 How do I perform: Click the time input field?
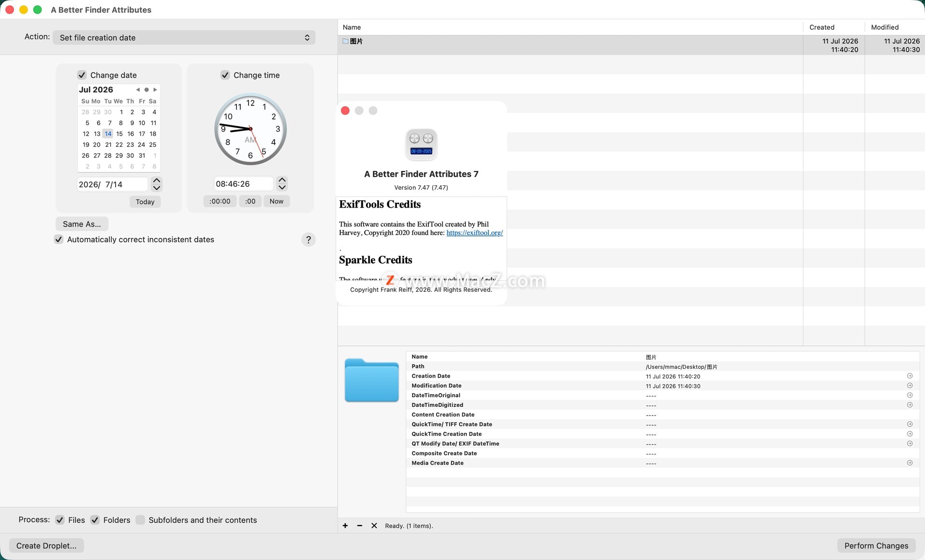[244, 183]
